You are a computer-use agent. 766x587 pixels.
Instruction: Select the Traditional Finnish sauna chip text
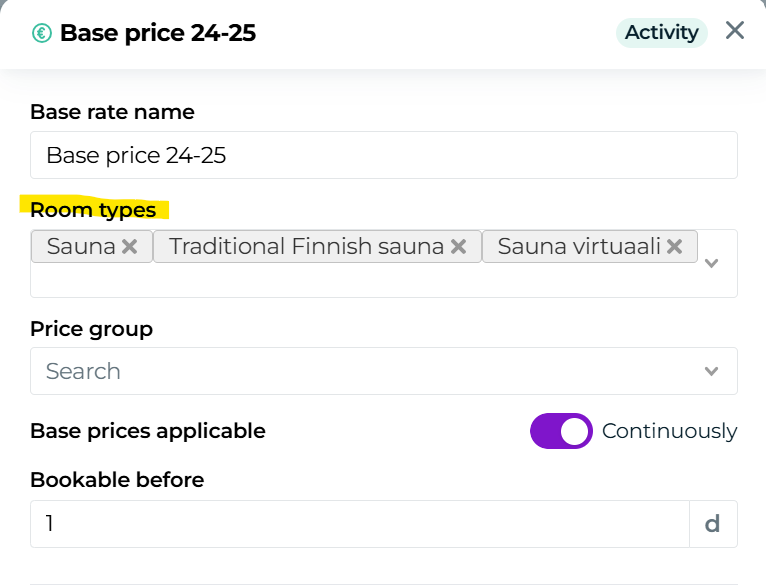(306, 246)
